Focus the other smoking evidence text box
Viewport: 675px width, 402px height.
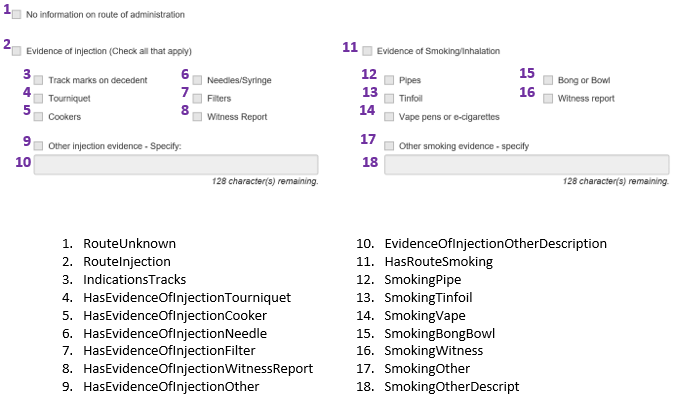(x=526, y=165)
